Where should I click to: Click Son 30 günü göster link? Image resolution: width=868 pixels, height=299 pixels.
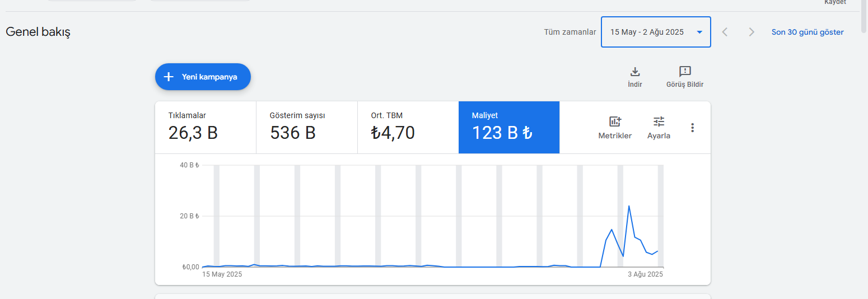coord(808,32)
